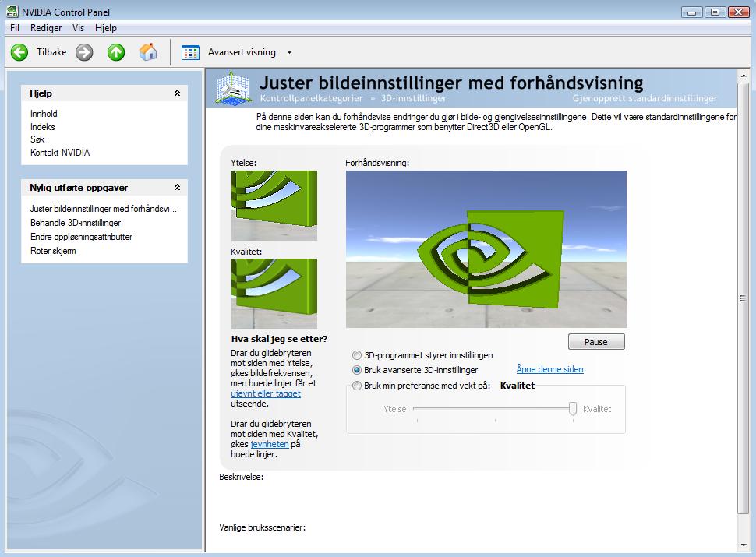Click the 3D settings page header icon
The image size is (756, 557).
233,88
